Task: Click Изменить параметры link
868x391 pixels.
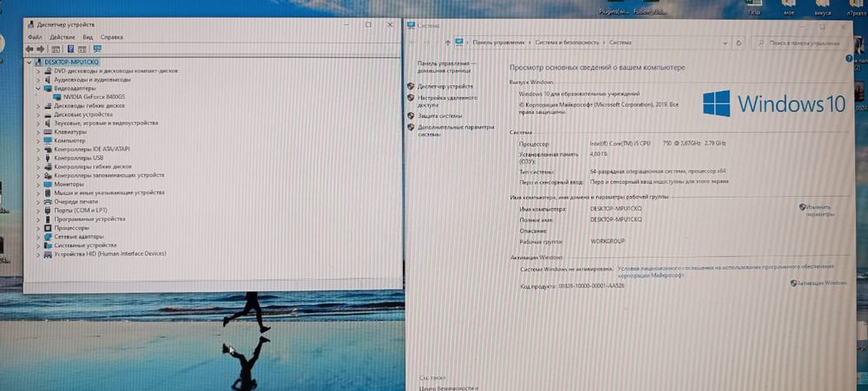Action: tap(819, 210)
